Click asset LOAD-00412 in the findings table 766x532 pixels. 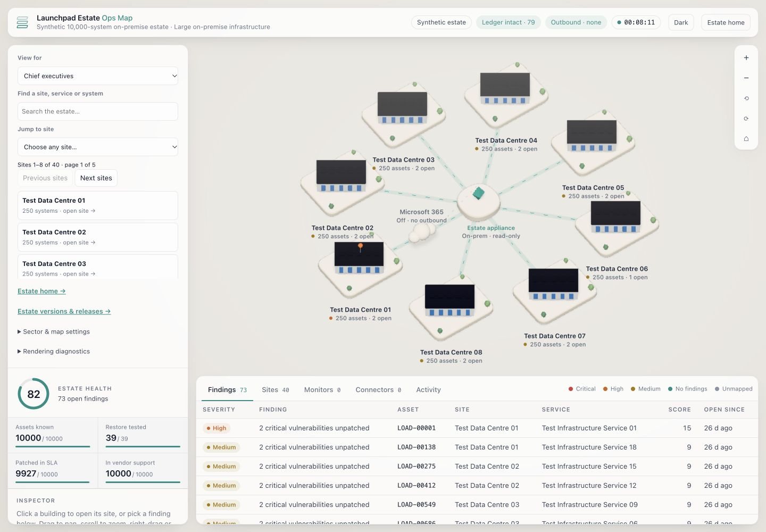(417, 485)
